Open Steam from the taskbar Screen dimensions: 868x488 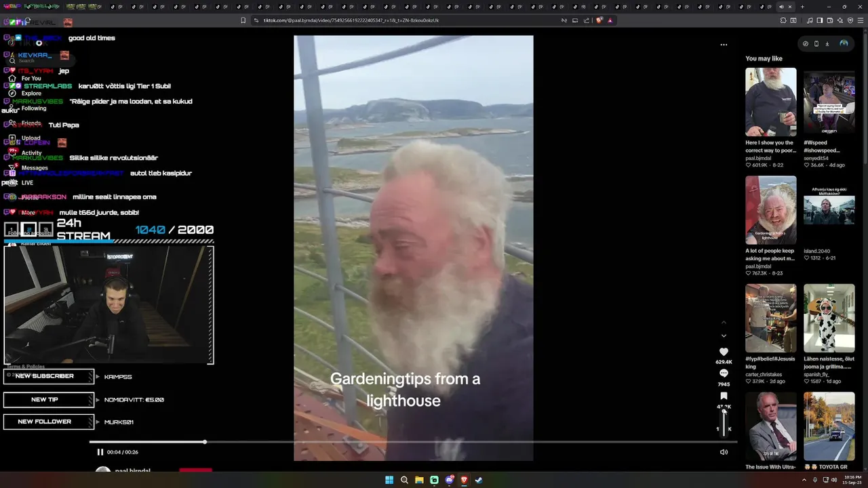click(479, 480)
